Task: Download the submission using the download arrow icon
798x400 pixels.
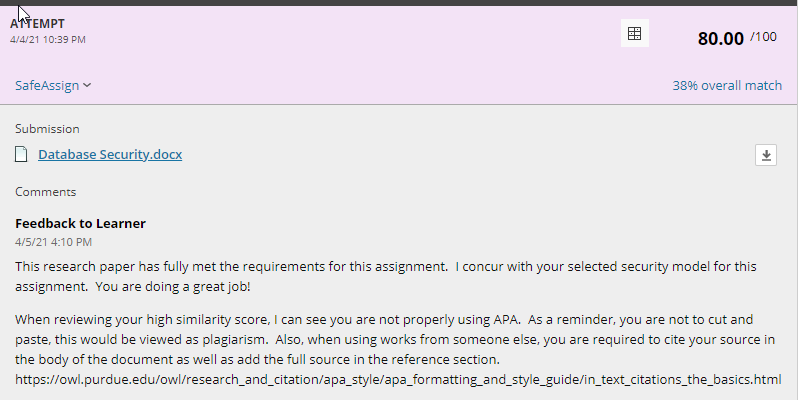Action: [766, 155]
